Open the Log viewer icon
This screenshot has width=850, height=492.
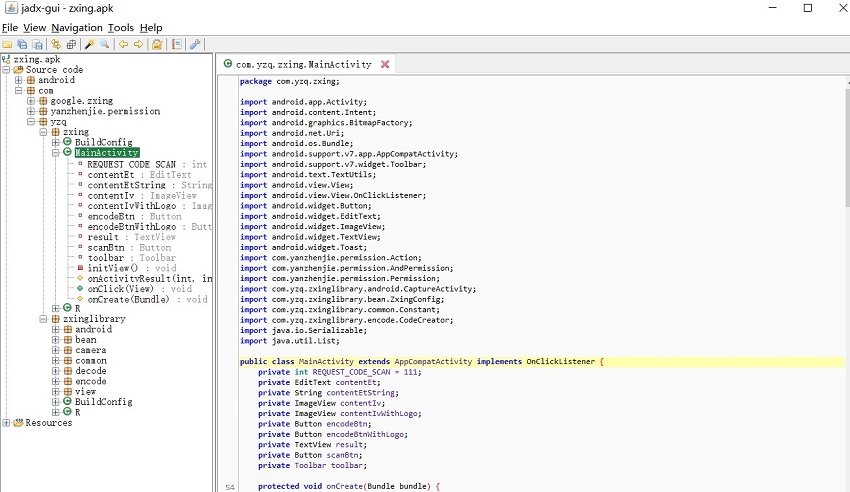tap(177, 44)
